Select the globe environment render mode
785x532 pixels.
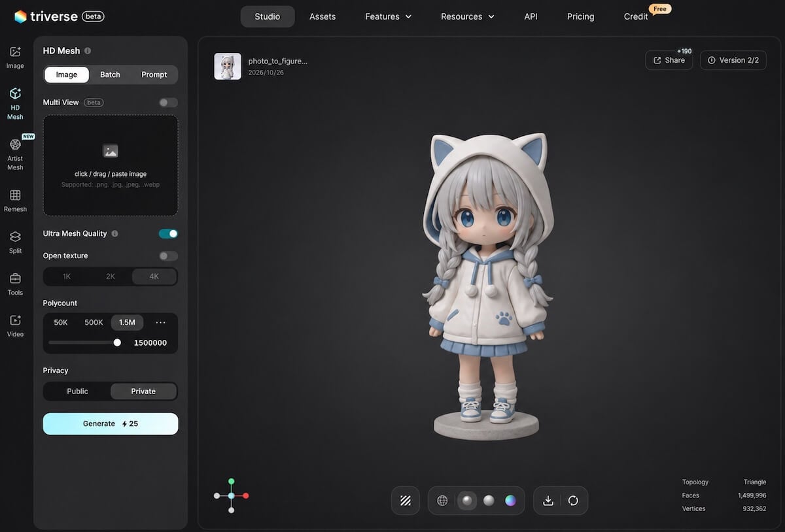[442, 501]
